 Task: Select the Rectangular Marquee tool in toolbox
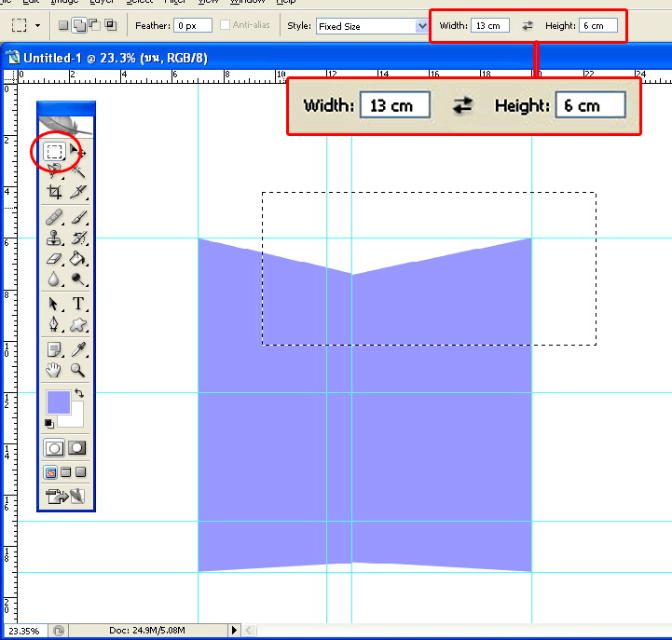click(54, 151)
